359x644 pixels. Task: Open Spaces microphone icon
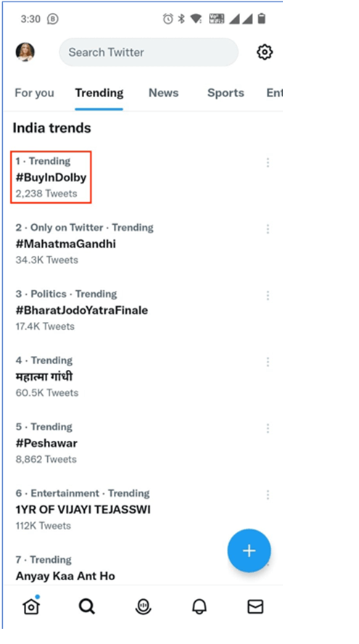point(144,606)
